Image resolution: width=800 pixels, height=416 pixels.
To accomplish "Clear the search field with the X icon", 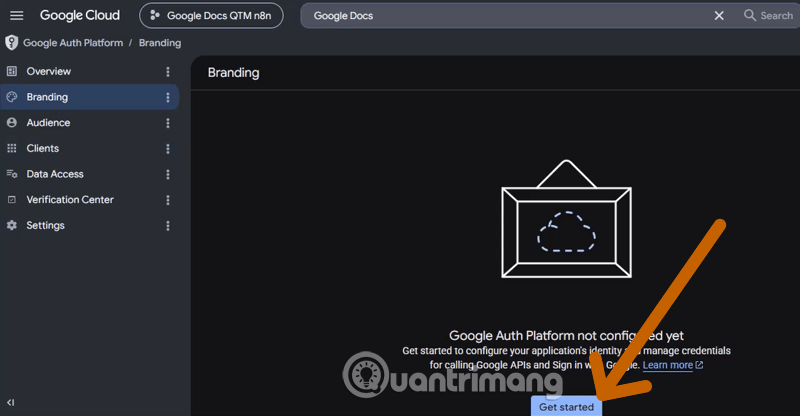I will 719,16.
